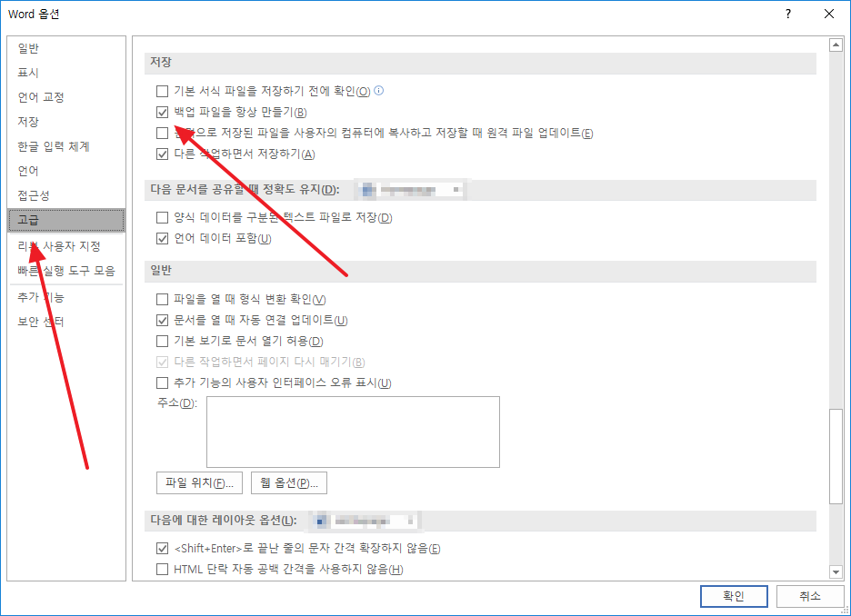Click info icon beside 기본 서식 파일 option
Viewport: 851px width, 616px height.
click(x=379, y=91)
